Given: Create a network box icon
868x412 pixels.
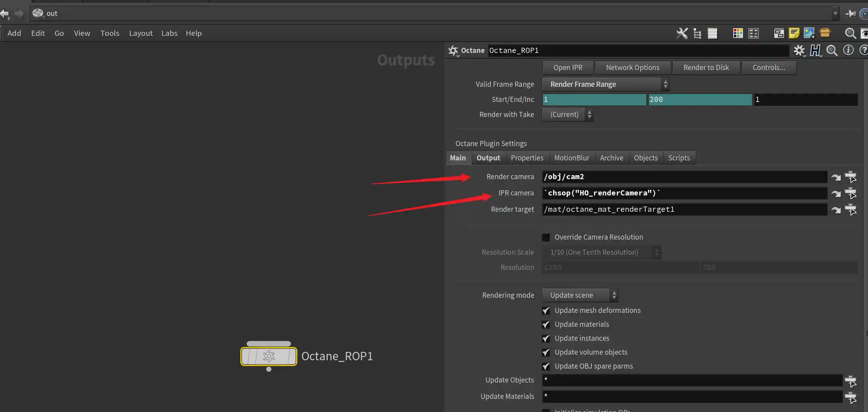Looking at the screenshot, I should [x=779, y=33].
